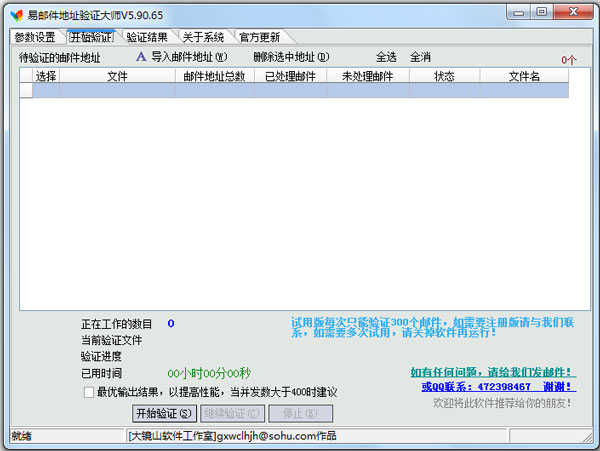Click the disabled 停止(E) button

pos(300,414)
